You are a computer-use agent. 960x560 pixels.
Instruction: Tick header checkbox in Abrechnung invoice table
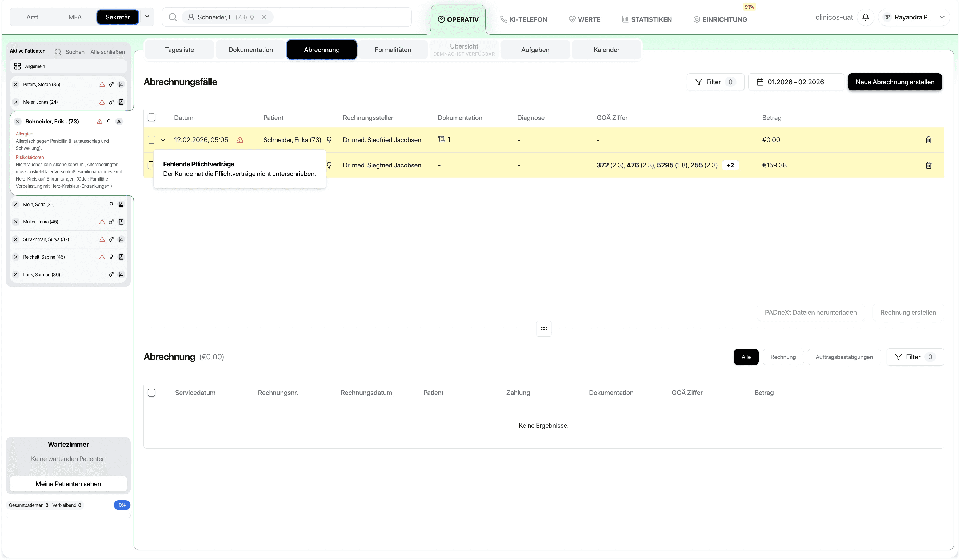click(151, 392)
